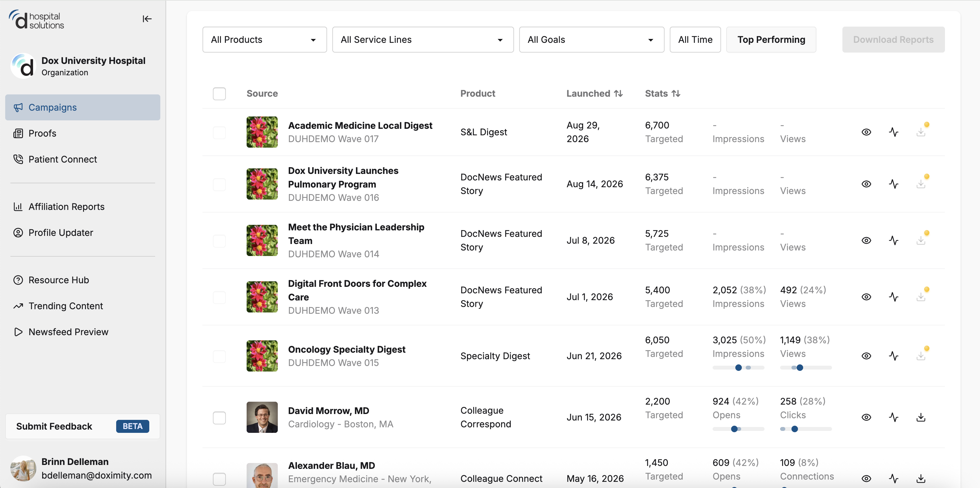Preview David Morrow, MD with eye icon
This screenshot has height=488, width=980.
click(866, 417)
